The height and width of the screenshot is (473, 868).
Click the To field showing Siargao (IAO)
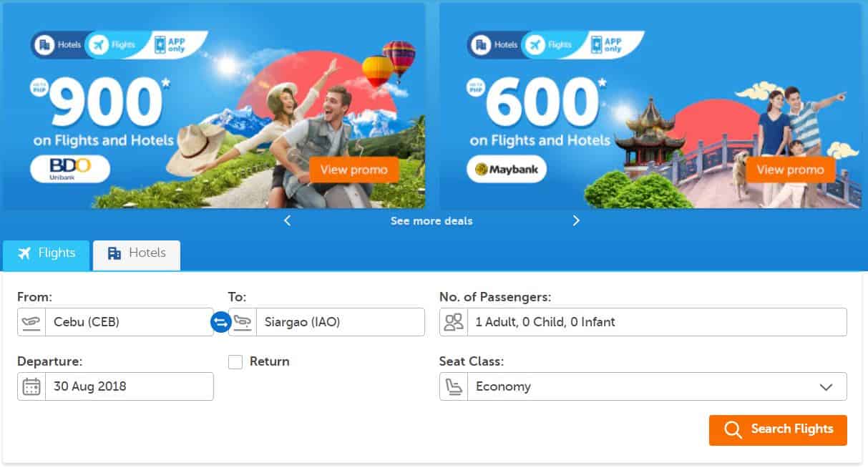point(326,322)
